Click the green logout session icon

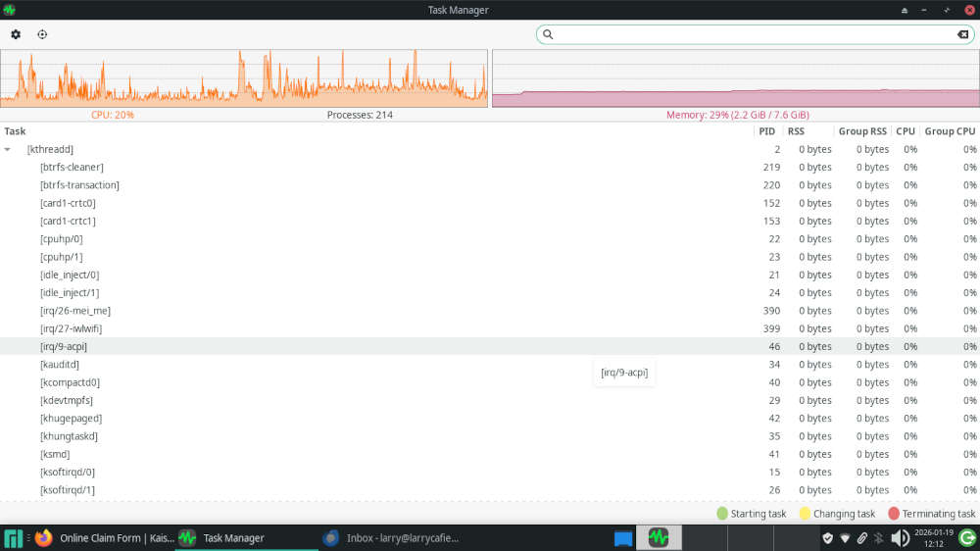tap(966, 538)
